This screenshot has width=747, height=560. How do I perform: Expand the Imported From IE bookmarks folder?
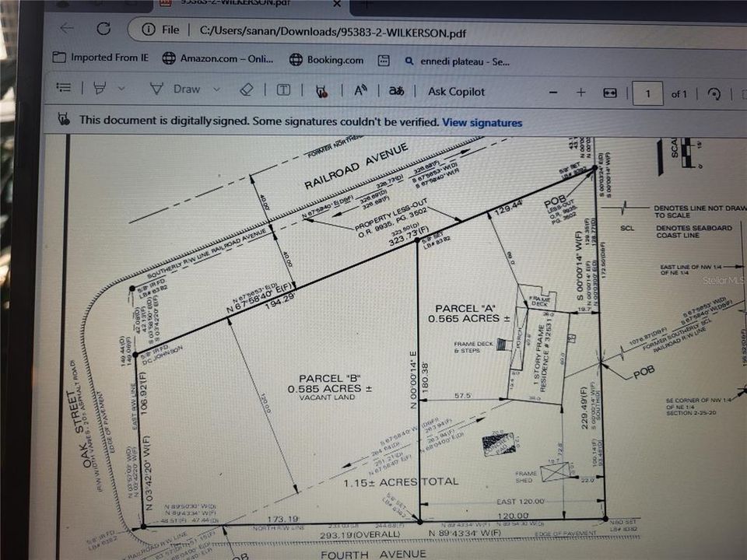(x=101, y=58)
